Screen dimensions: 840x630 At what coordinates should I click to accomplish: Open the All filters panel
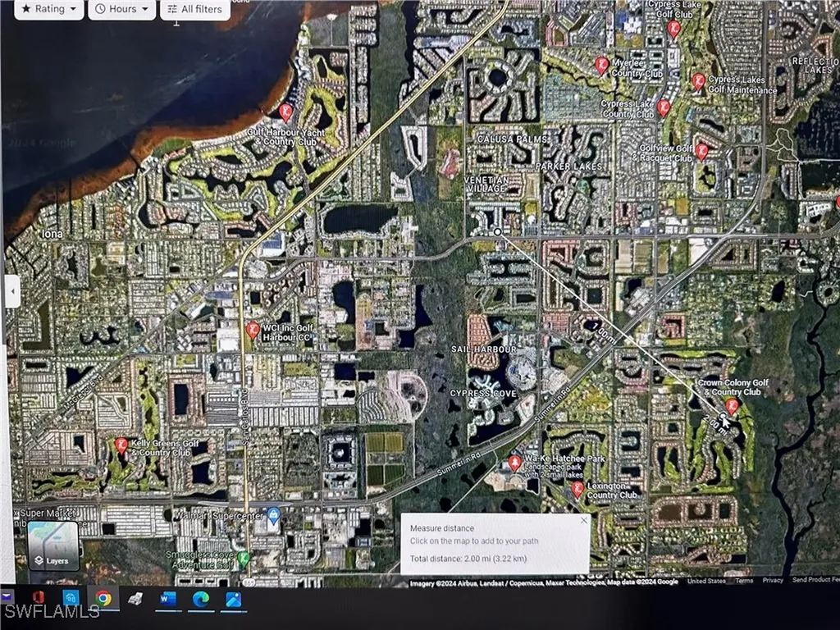click(x=194, y=9)
